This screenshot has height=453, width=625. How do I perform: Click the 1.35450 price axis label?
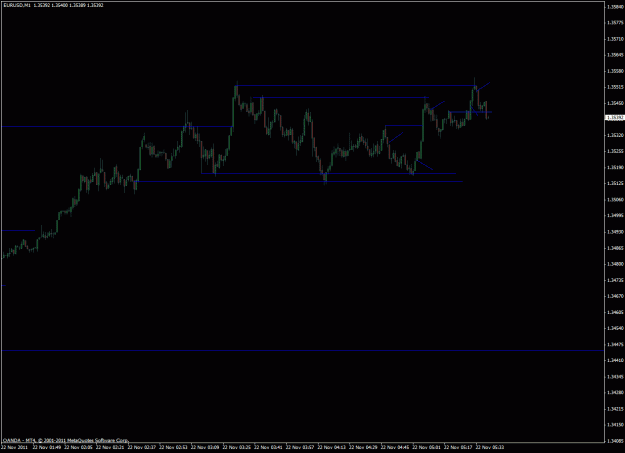tap(615, 103)
